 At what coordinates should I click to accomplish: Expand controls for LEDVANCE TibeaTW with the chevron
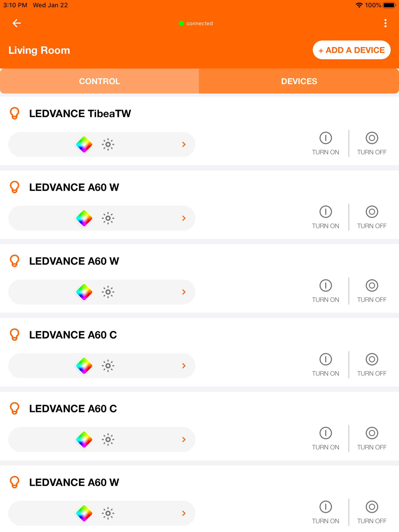click(x=184, y=144)
